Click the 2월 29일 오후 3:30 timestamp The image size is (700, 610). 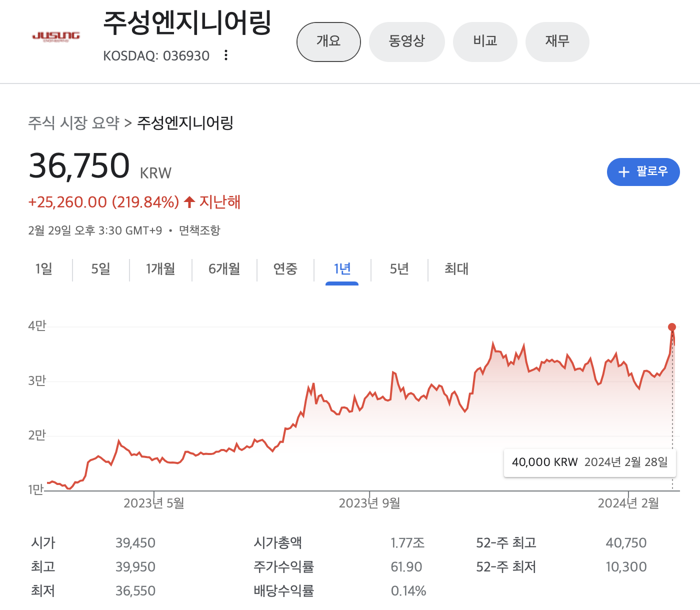tap(95, 230)
